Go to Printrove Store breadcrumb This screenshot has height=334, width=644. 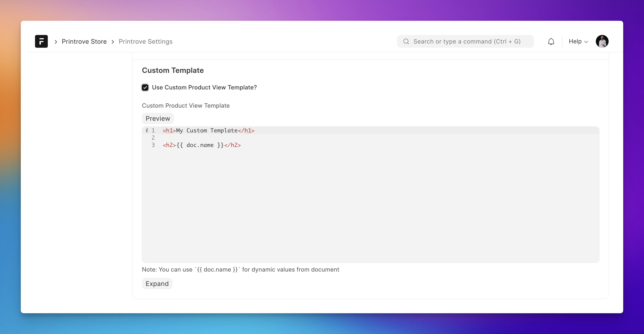(x=84, y=42)
